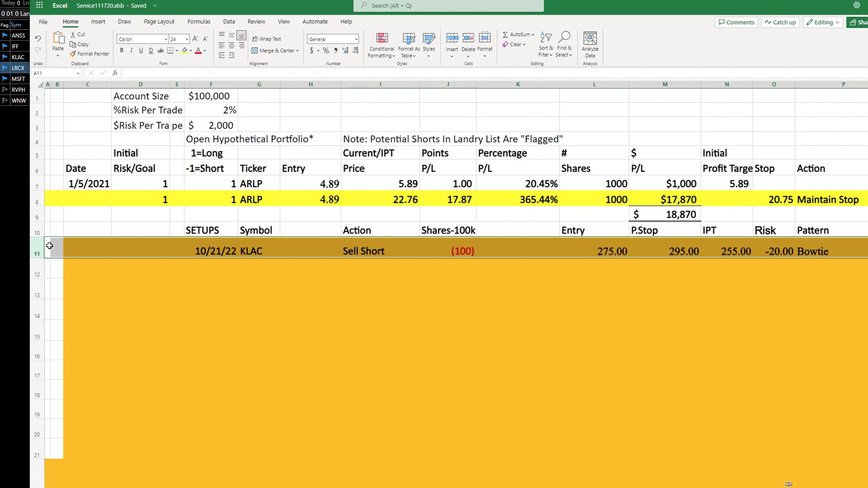This screenshot has width=868, height=488.
Task: Click the insert function fx icon
Action: pyautogui.click(x=115, y=73)
